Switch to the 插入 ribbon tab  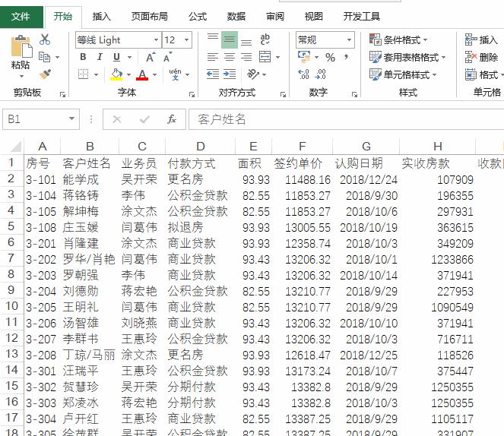click(x=102, y=17)
